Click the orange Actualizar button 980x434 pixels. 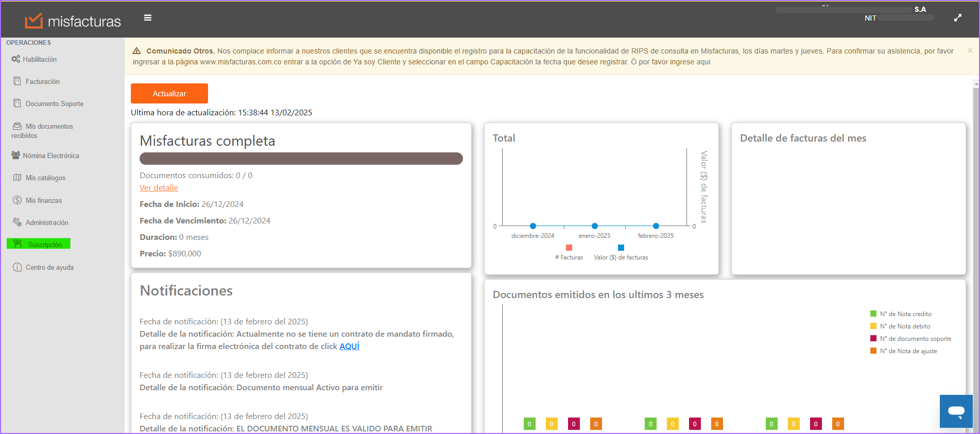[169, 93]
